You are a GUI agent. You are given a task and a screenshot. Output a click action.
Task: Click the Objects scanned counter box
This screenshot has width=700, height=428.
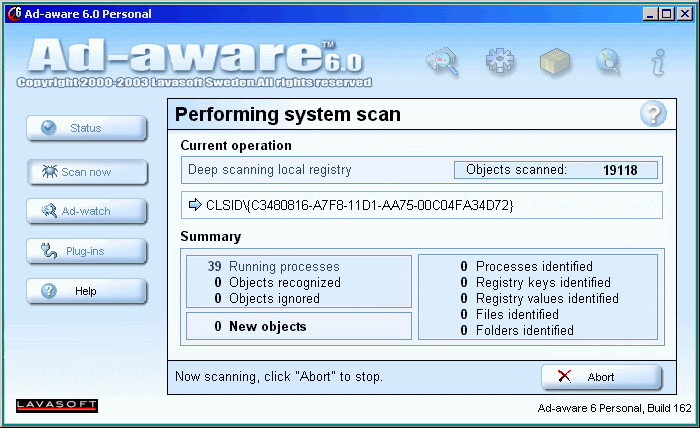556,170
